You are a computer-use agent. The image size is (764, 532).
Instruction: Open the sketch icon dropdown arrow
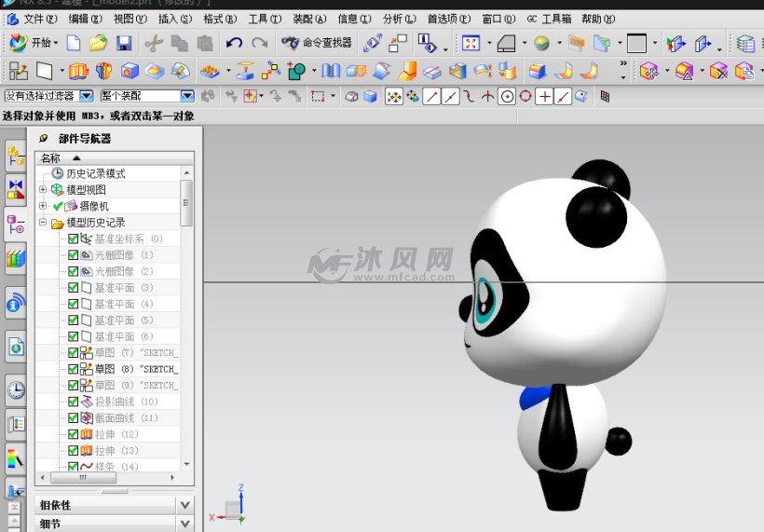click(61, 71)
